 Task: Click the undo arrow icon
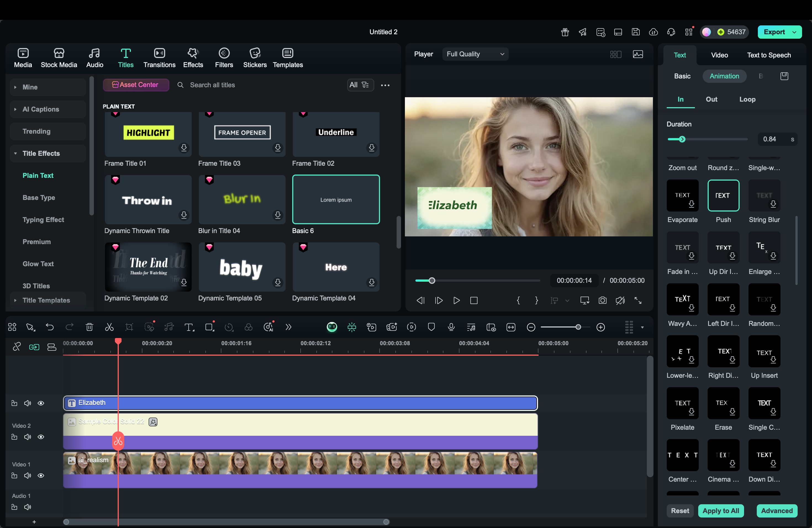point(50,327)
